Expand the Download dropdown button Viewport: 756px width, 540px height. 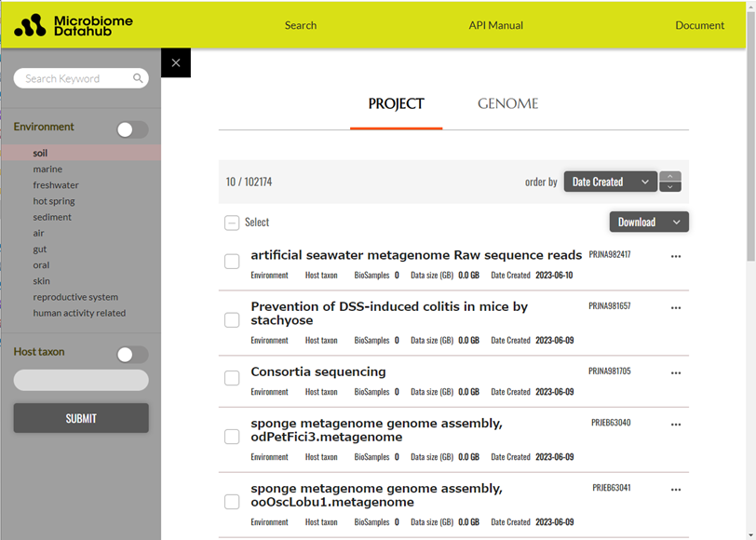pyautogui.click(x=649, y=222)
